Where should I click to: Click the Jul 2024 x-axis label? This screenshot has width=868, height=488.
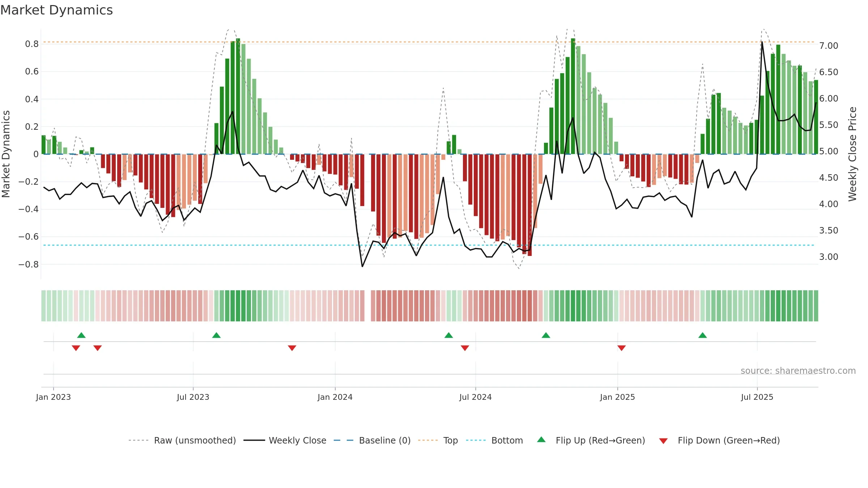(x=475, y=397)
